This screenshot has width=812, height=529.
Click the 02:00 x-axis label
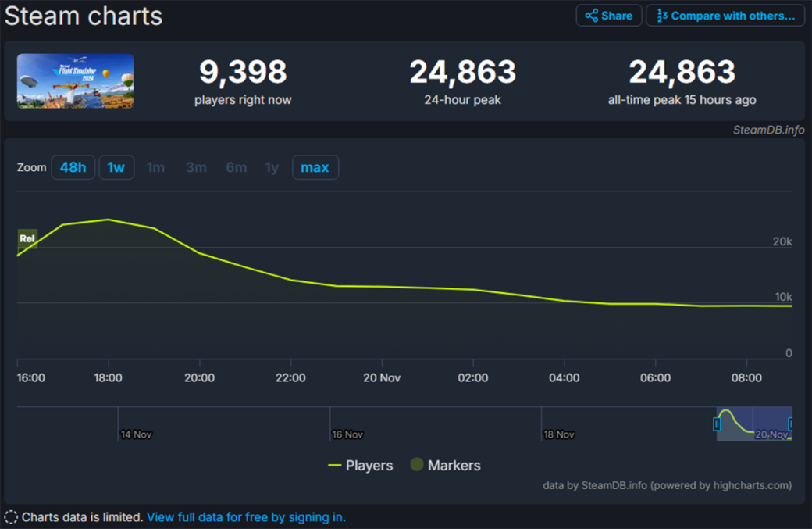tap(473, 377)
